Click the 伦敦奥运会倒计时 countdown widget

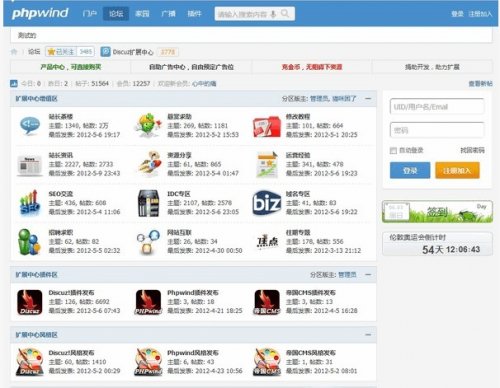[x=437, y=244]
